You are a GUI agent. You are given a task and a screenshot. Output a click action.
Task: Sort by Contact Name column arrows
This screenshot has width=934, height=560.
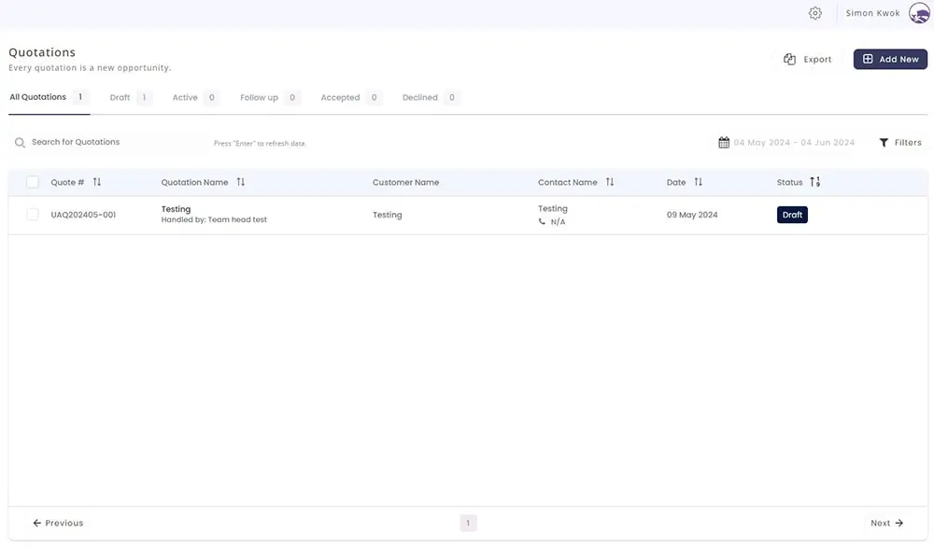click(610, 182)
